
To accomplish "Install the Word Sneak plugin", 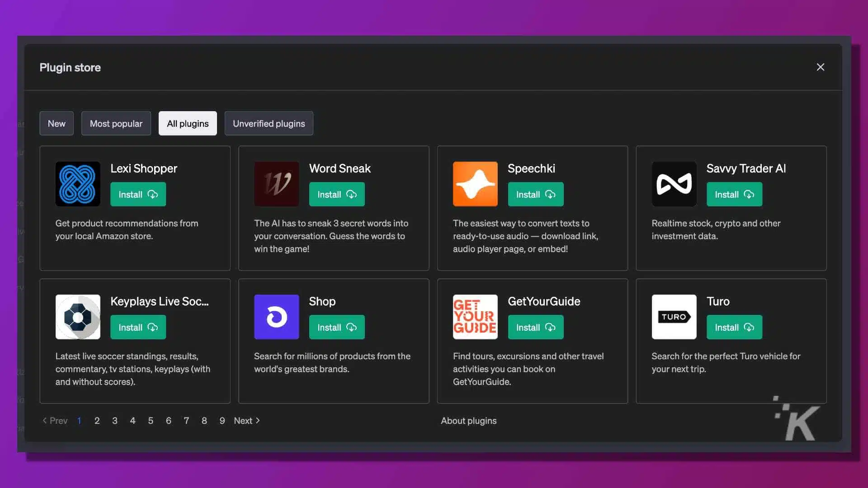I will coord(336,194).
